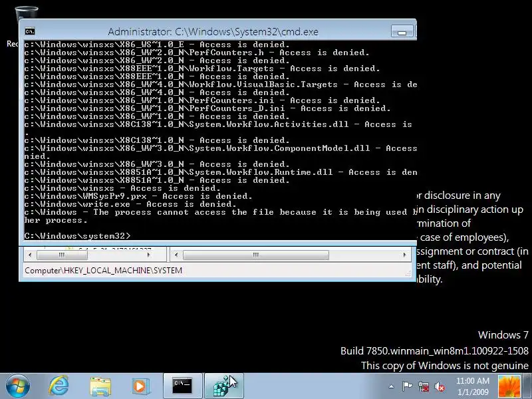Open the clock showing 11:00 AM

pyautogui.click(x=473, y=386)
